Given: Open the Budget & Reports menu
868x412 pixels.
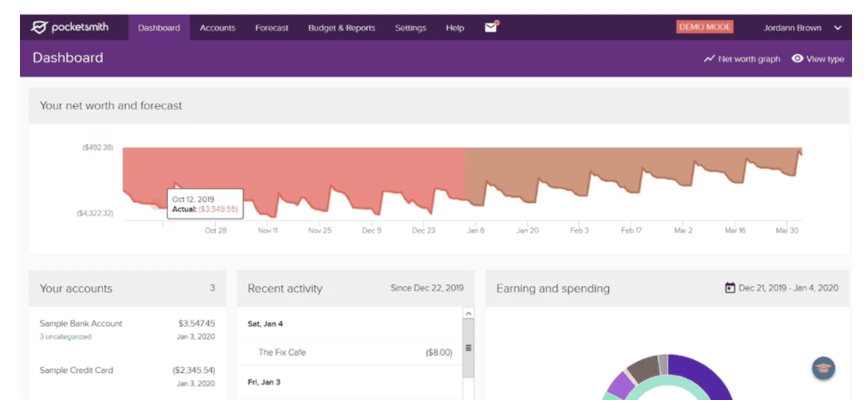Looking at the screenshot, I should coord(341,28).
